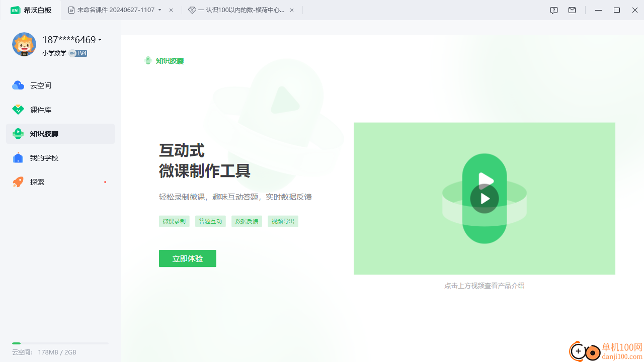
Task: Click the 轻松录制微课 description text
Action: click(235, 197)
